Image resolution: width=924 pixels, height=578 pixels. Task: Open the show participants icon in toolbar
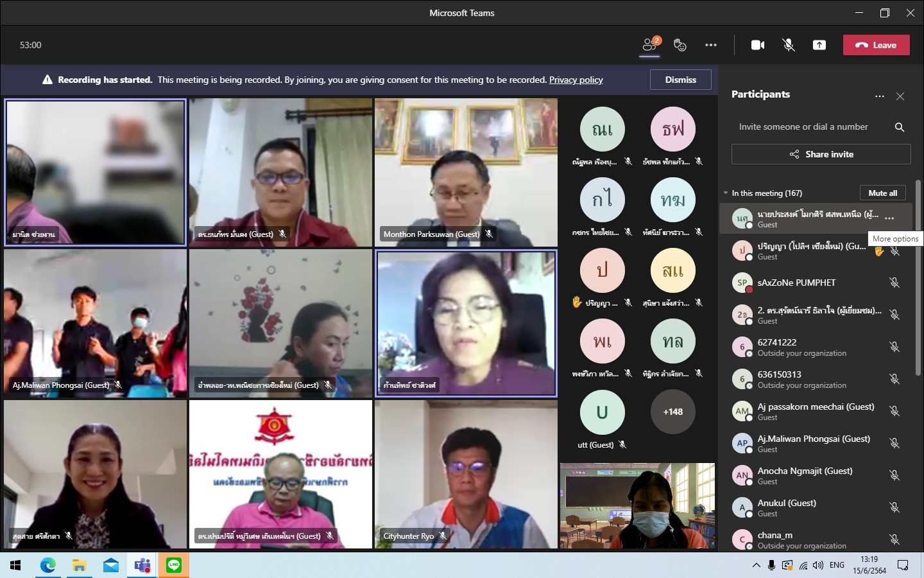click(x=650, y=45)
